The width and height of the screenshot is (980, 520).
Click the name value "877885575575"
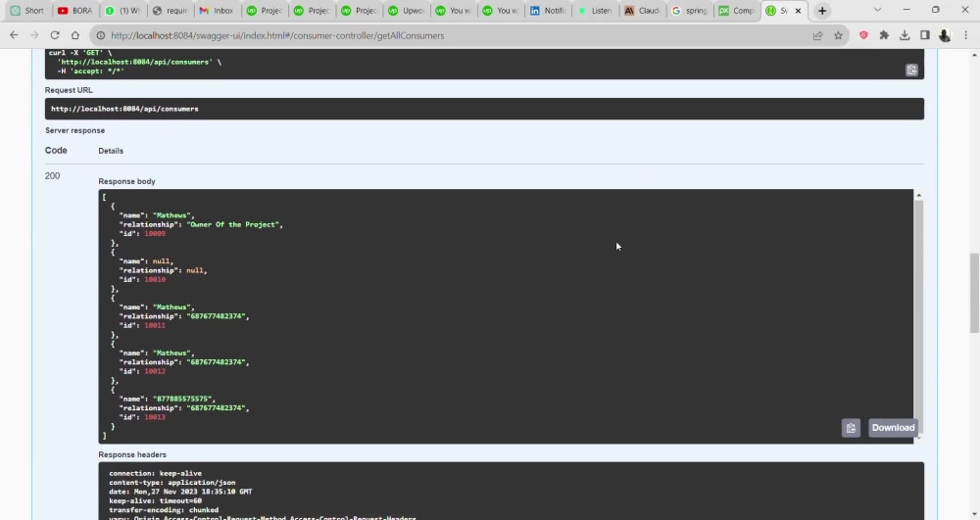pos(182,399)
